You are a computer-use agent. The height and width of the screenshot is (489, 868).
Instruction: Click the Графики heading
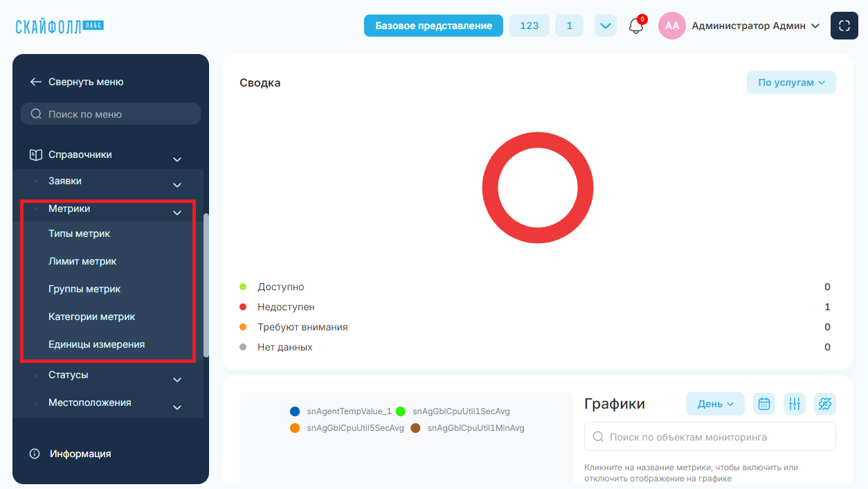click(x=615, y=404)
